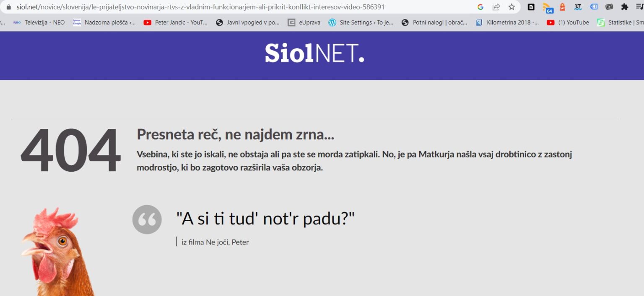Bookmark this page with the star icon
This screenshot has height=296, width=644.
pos(512,7)
